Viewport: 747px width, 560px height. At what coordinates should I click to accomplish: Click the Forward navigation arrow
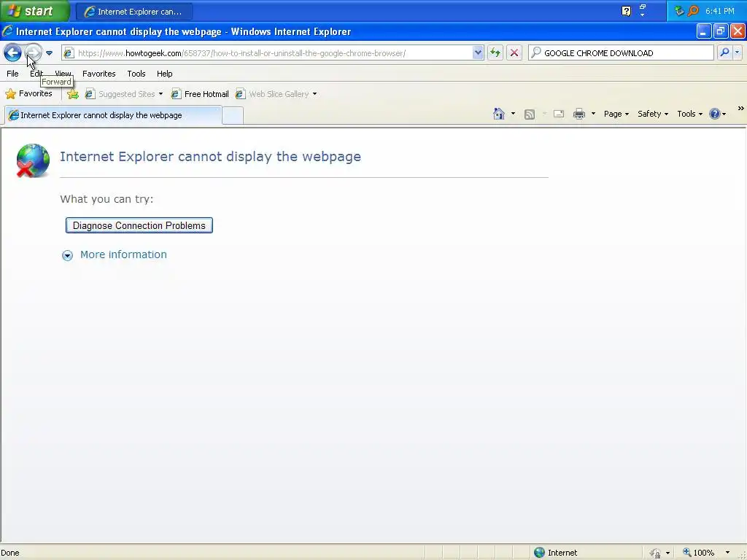tap(34, 52)
